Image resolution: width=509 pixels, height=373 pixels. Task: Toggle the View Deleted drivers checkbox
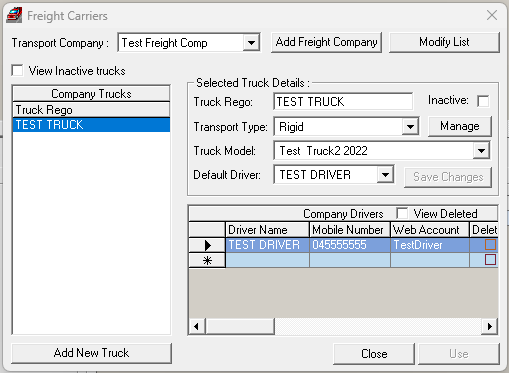pos(402,213)
